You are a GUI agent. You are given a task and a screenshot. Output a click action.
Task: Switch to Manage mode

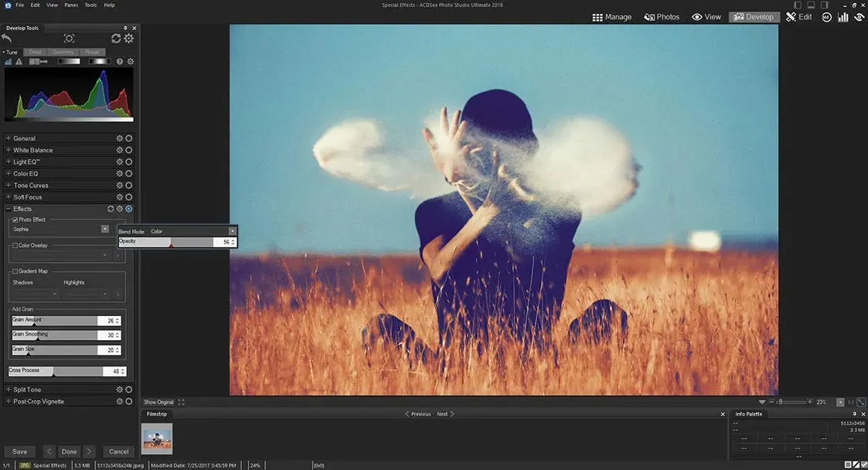611,17
